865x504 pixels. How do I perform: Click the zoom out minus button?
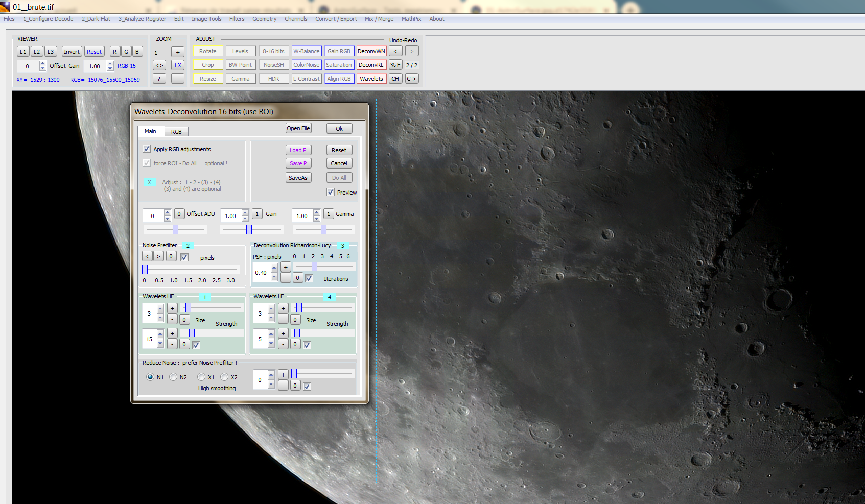tap(177, 79)
